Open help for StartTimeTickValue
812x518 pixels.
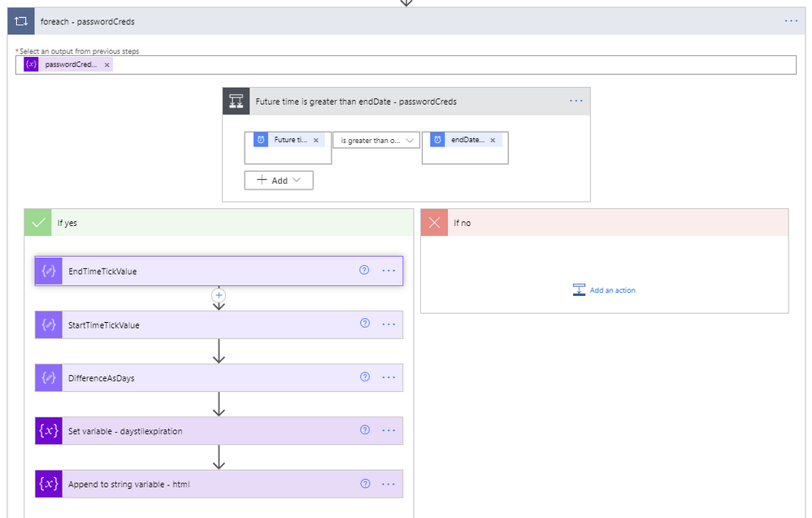point(365,323)
